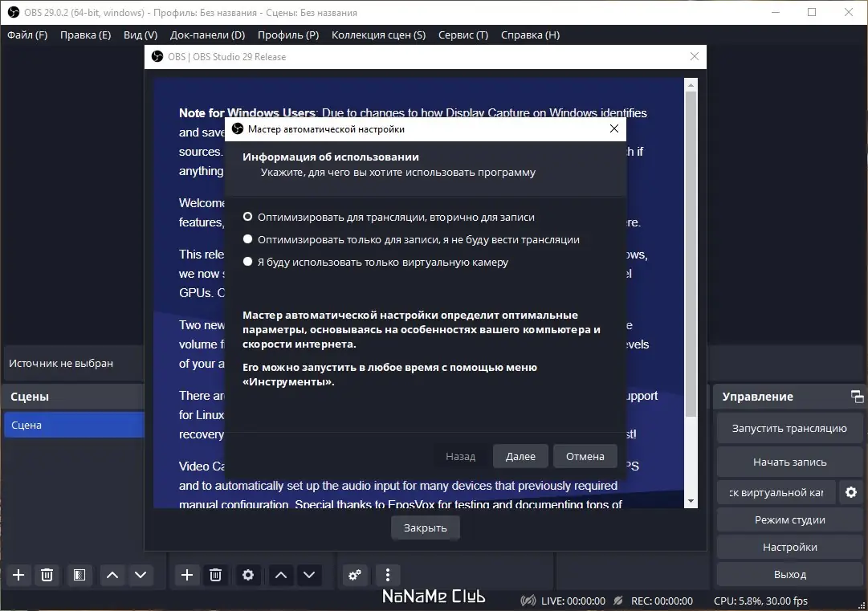Click OBS logo in main title bar
This screenshot has width=868, height=611.
14,12
